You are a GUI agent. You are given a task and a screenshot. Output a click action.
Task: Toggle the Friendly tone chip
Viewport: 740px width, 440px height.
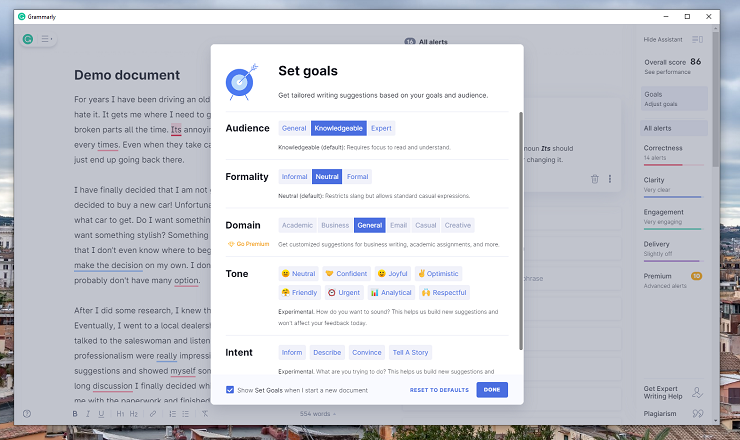(x=300, y=293)
